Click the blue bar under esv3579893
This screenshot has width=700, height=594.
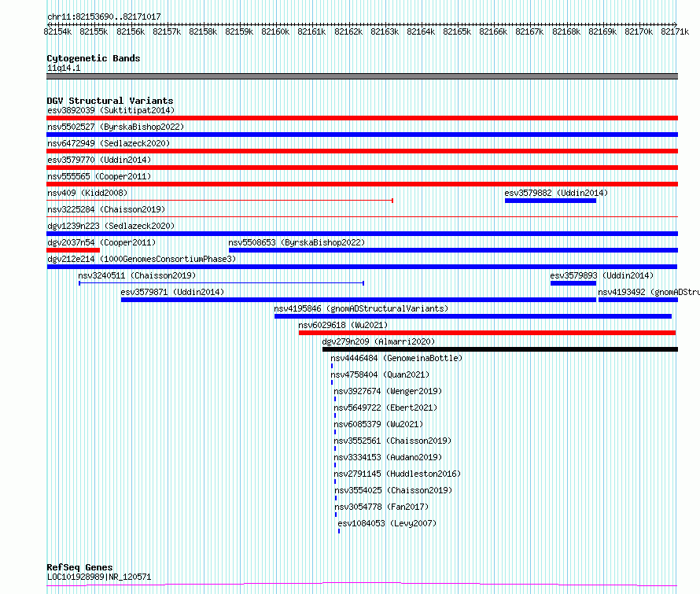[x=573, y=283]
